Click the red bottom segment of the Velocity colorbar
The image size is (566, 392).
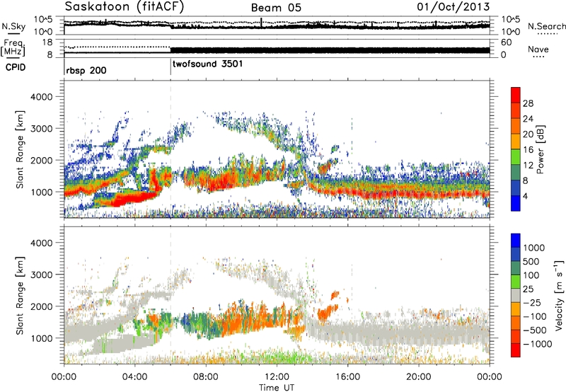click(x=516, y=350)
